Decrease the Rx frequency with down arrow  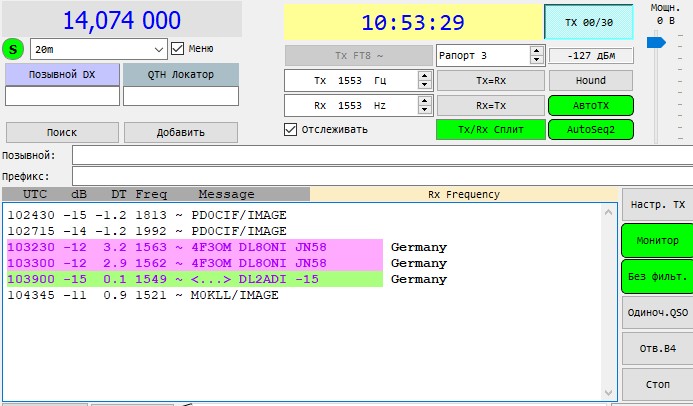pos(424,110)
